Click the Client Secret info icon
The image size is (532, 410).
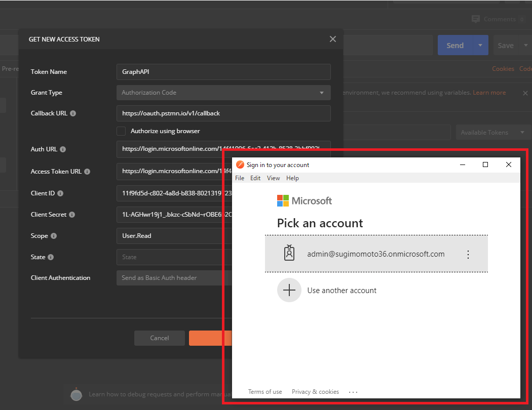[72, 215]
